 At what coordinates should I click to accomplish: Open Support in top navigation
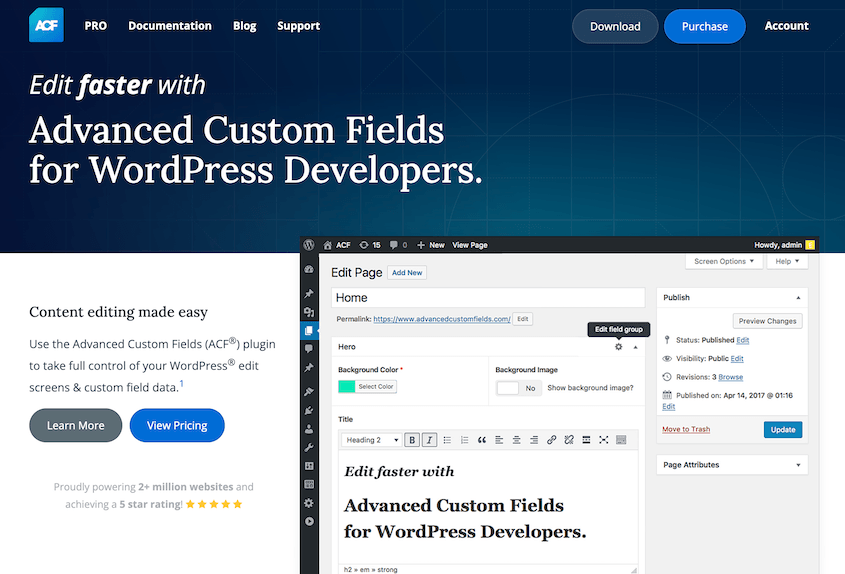(299, 26)
